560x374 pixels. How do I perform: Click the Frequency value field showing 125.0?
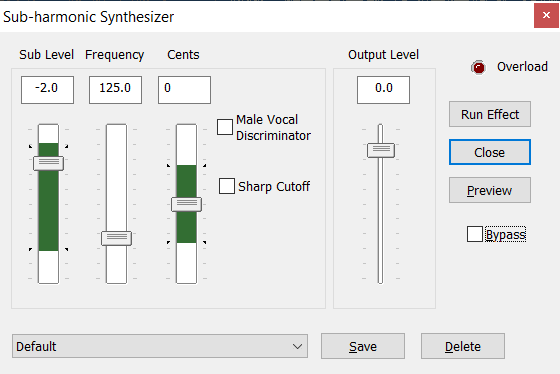point(115,90)
